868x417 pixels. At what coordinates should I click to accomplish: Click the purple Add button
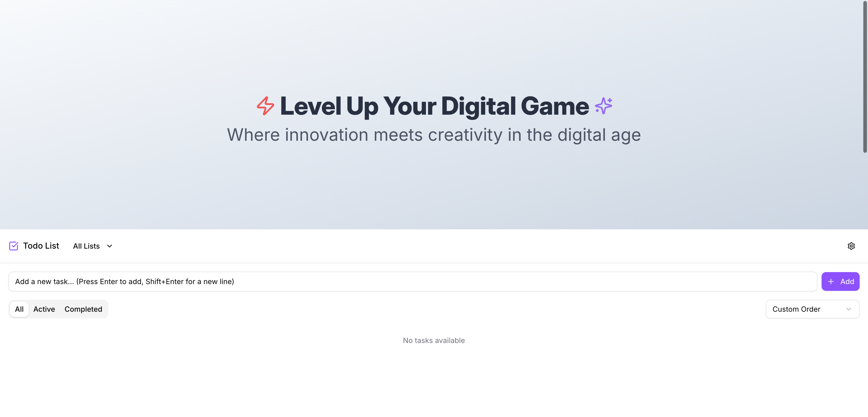[840, 281]
